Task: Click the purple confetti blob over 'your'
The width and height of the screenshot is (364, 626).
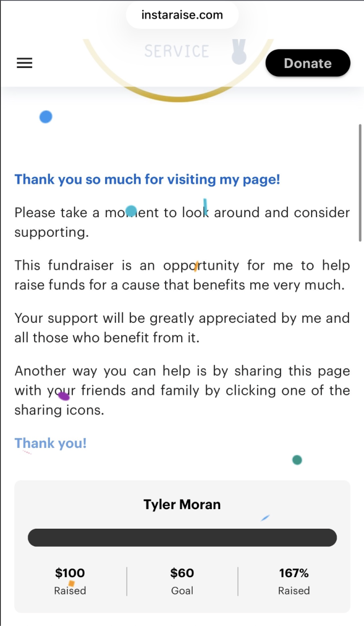Action: (x=64, y=396)
